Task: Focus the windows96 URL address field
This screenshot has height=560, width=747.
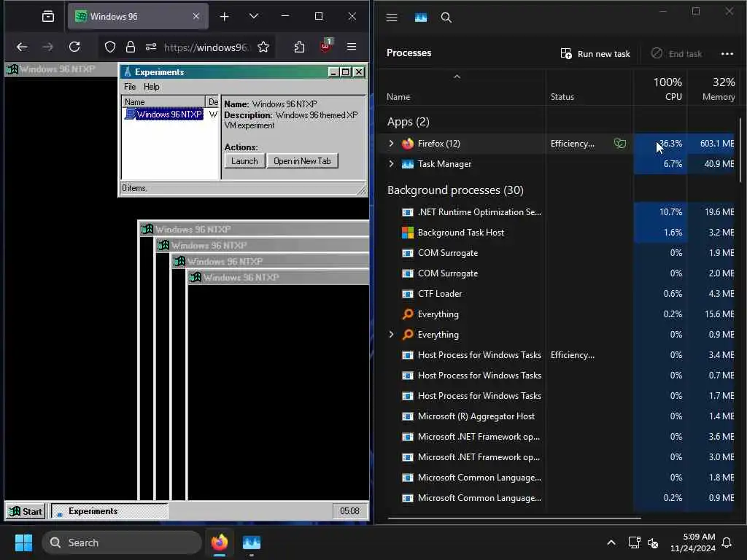Action: pyautogui.click(x=205, y=47)
